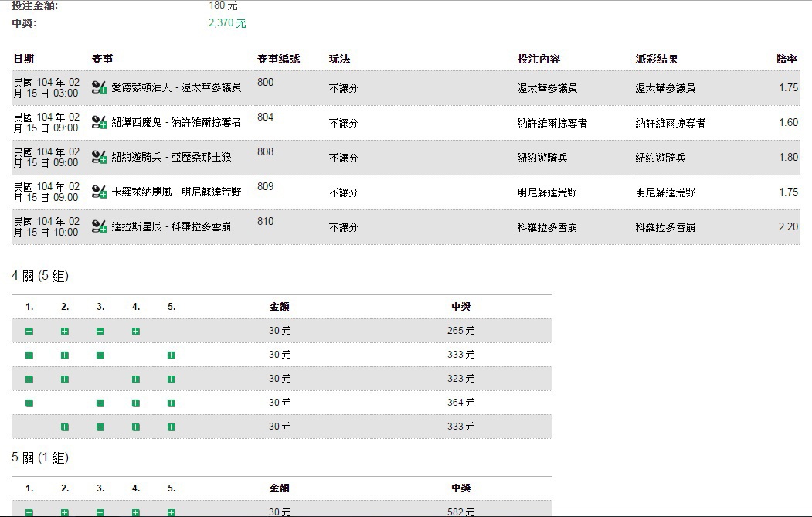Click column 3 green plus in 265 元 row
Screen dimensions: 812x517
[x=100, y=332]
